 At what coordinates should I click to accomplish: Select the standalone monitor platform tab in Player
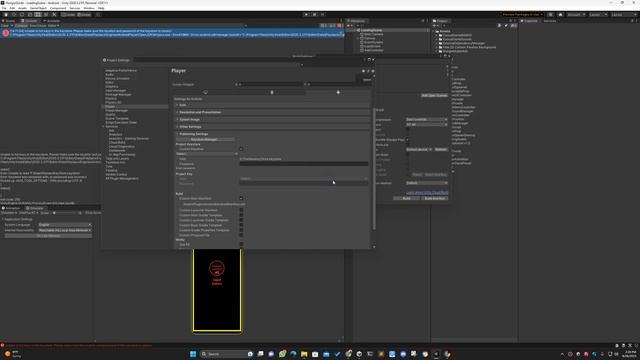tap(205, 92)
